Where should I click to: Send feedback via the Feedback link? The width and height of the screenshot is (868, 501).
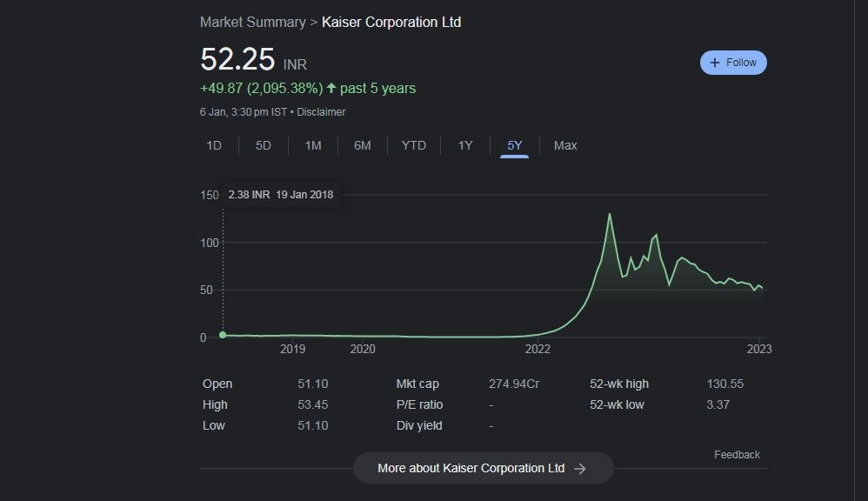(x=737, y=455)
